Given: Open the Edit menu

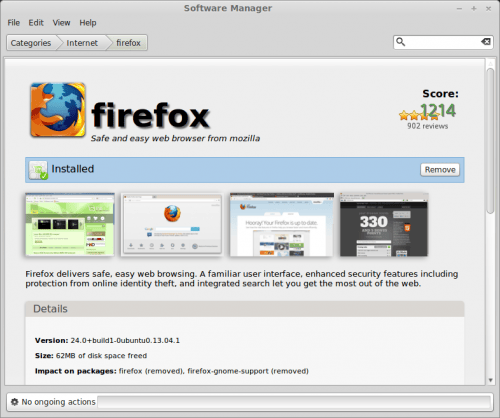Looking at the screenshot, I should tap(36, 23).
